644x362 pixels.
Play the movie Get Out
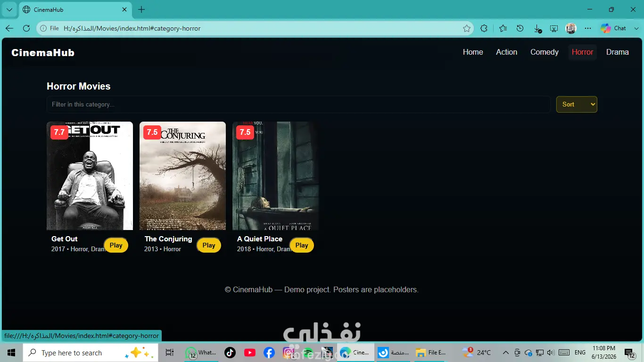tap(116, 245)
